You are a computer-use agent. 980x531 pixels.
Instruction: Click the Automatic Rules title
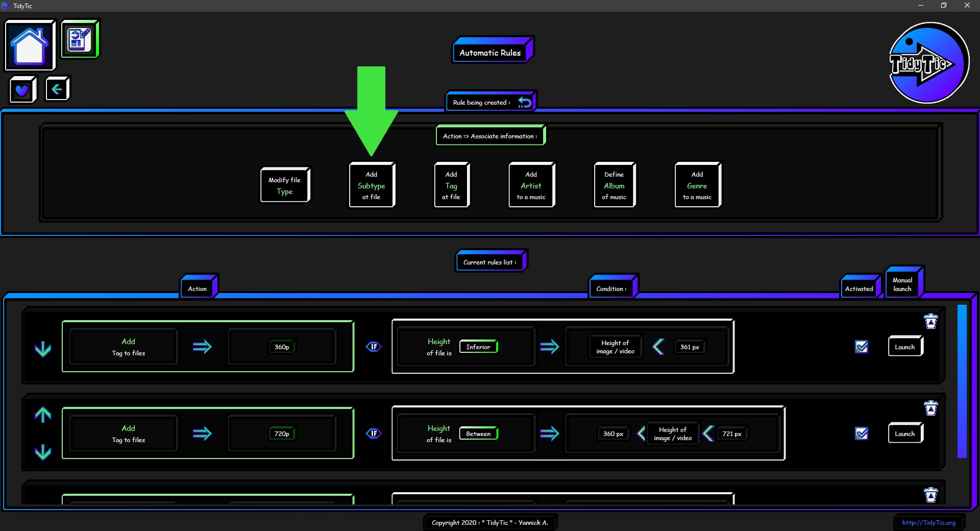click(x=492, y=51)
